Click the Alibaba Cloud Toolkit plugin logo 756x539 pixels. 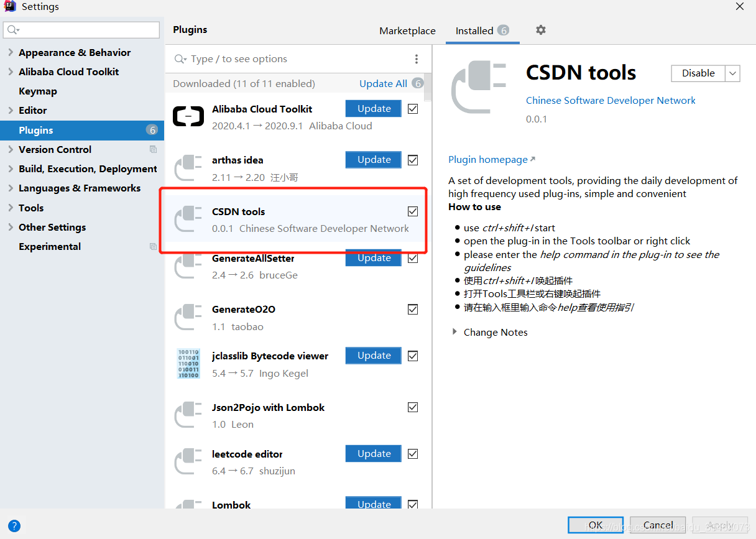tap(188, 116)
